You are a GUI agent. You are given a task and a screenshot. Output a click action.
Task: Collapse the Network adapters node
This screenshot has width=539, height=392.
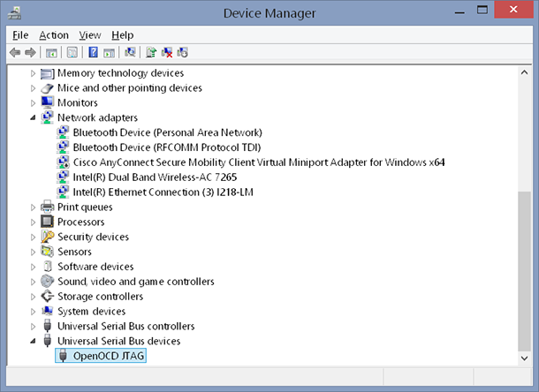point(34,117)
